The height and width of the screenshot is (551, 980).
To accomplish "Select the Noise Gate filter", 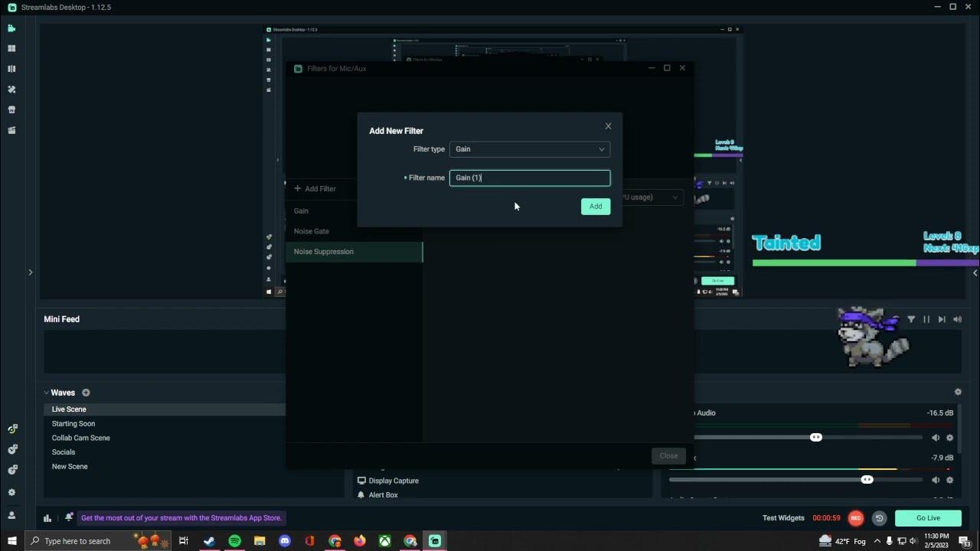I will [354, 231].
